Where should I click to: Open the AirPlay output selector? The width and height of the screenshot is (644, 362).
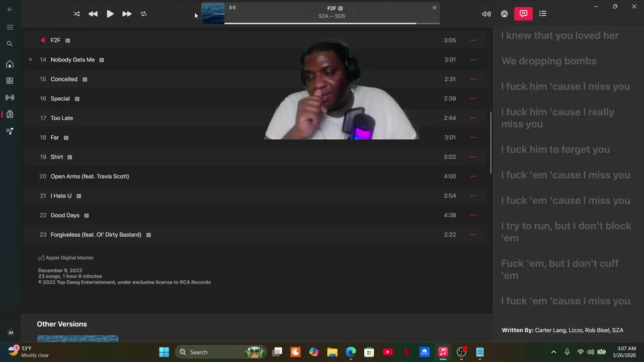[504, 14]
